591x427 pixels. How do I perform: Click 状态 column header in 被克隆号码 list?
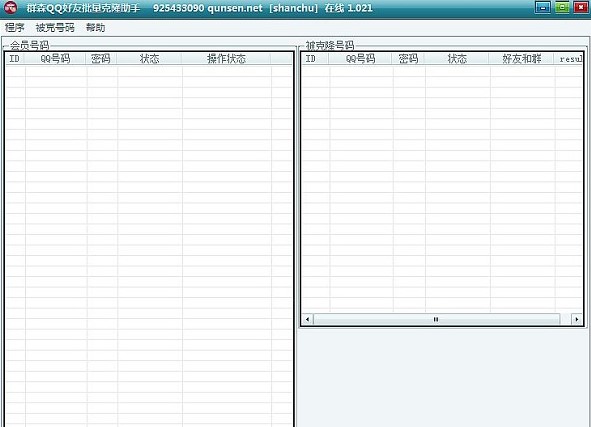[457, 58]
